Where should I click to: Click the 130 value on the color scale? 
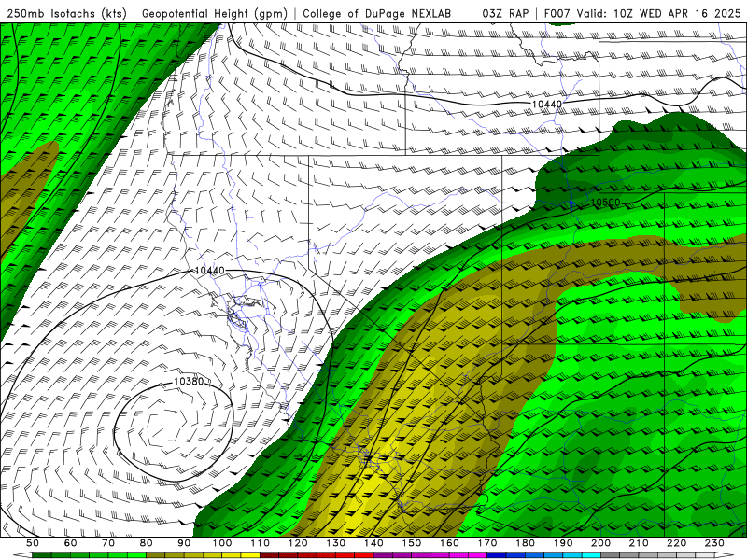tap(336, 543)
